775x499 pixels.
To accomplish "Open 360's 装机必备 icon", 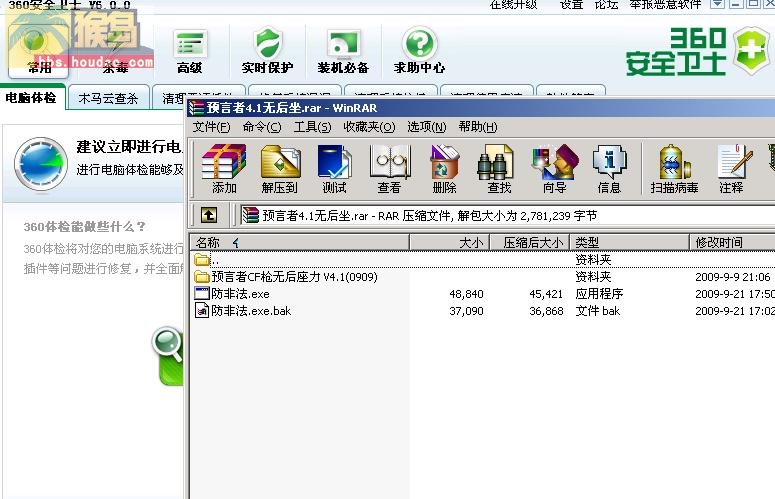I will [x=344, y=44].
